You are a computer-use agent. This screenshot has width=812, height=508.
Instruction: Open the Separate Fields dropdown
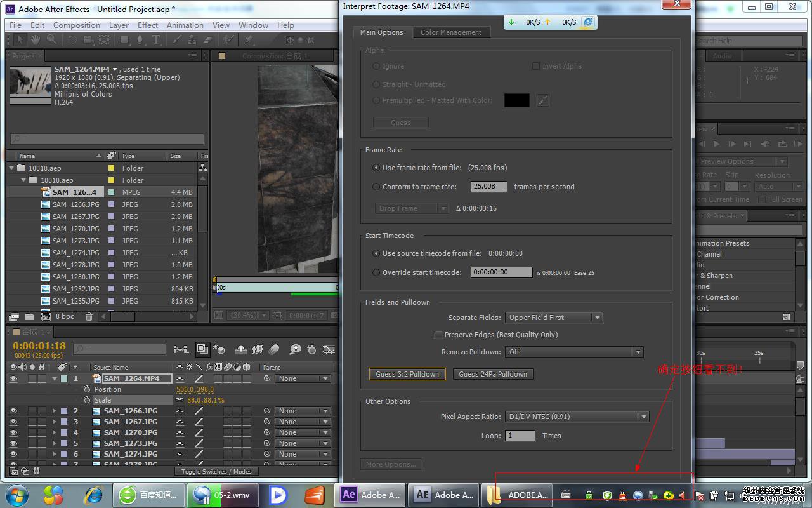554,317
